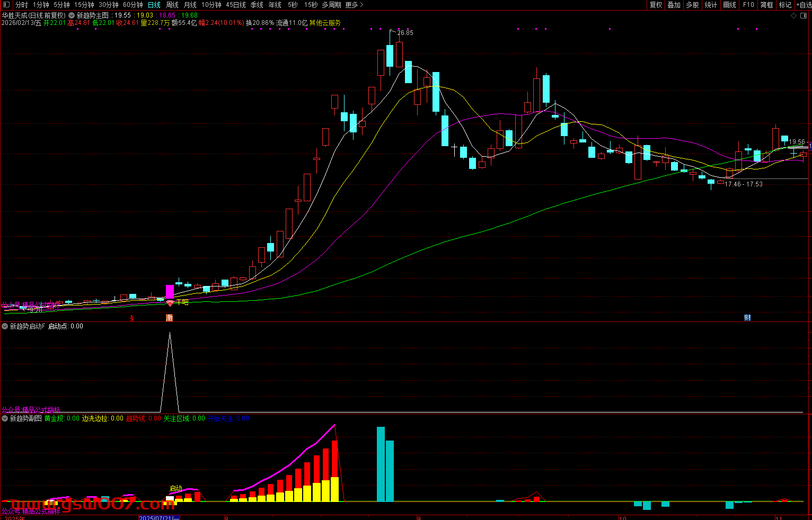Click the 其他云服务 link
This screenshot has height=520, width=812.
(x=325, y=23)
